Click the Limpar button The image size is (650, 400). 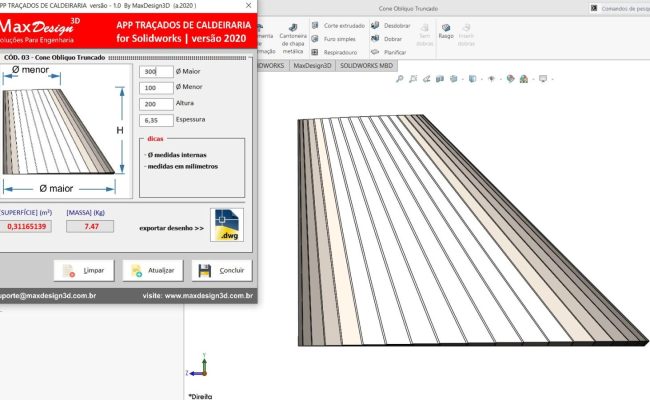click(84, 271)
